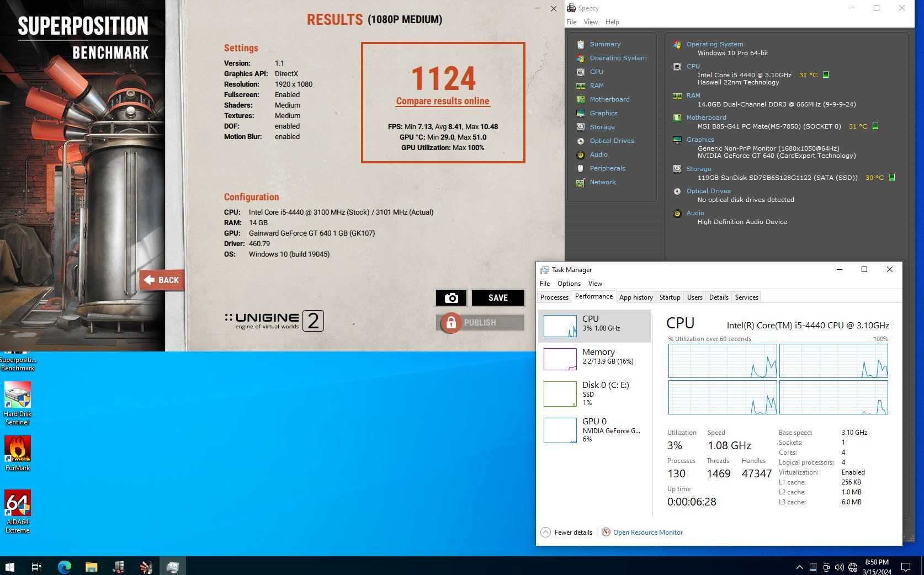Open Speccy View menu
This screenshot has height=575, width=924.
click(x=591, y=22)
